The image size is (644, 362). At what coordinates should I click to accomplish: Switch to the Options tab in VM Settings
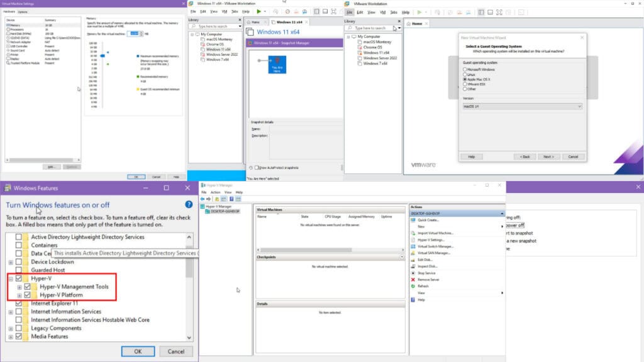click(23, 12)
